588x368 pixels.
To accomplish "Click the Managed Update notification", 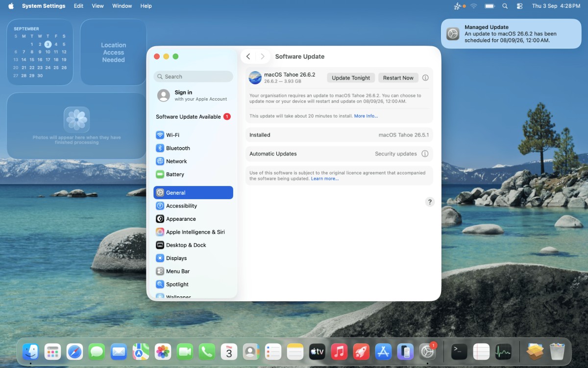I will 511,34.
